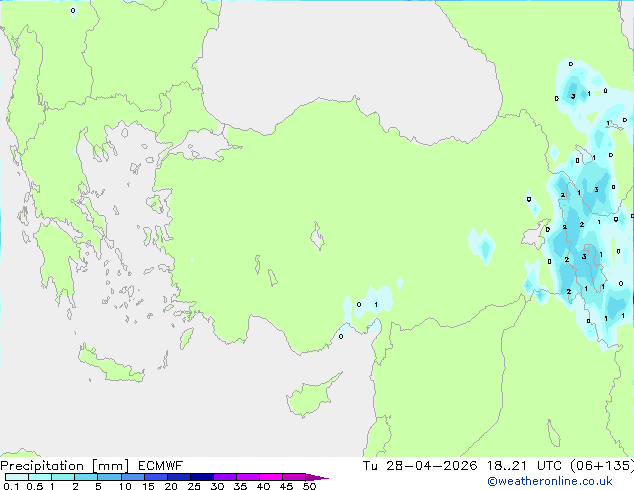
Task: Click the '18..21 UTC' time range
Action: 524,466
